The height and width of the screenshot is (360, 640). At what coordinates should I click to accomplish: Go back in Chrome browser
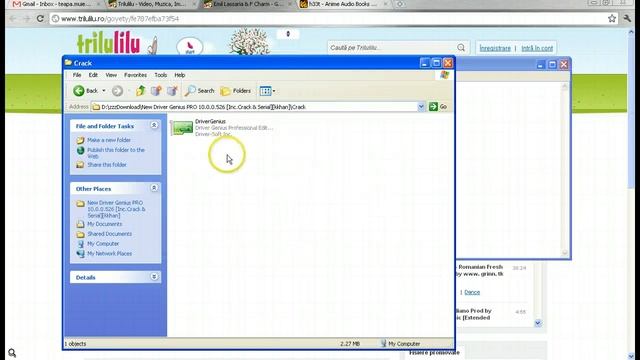click(x=13, y=18)
